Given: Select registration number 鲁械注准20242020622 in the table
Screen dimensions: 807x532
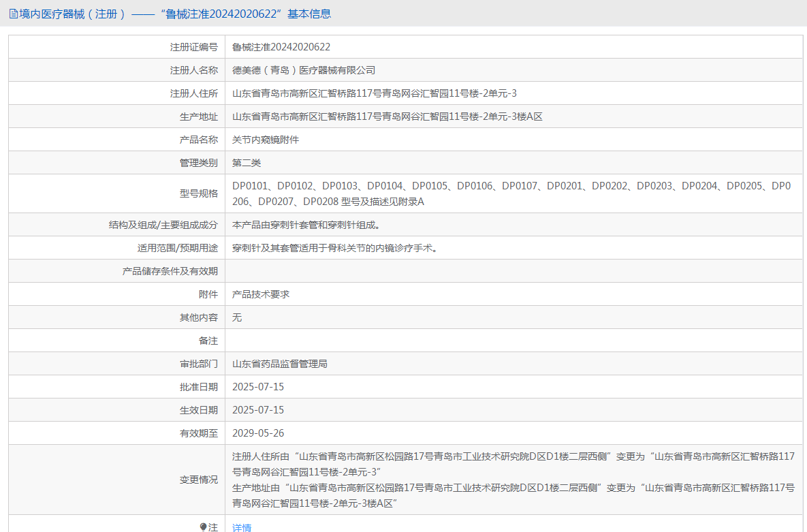Looking at the screenshot, I should click(x=281, y=47).
